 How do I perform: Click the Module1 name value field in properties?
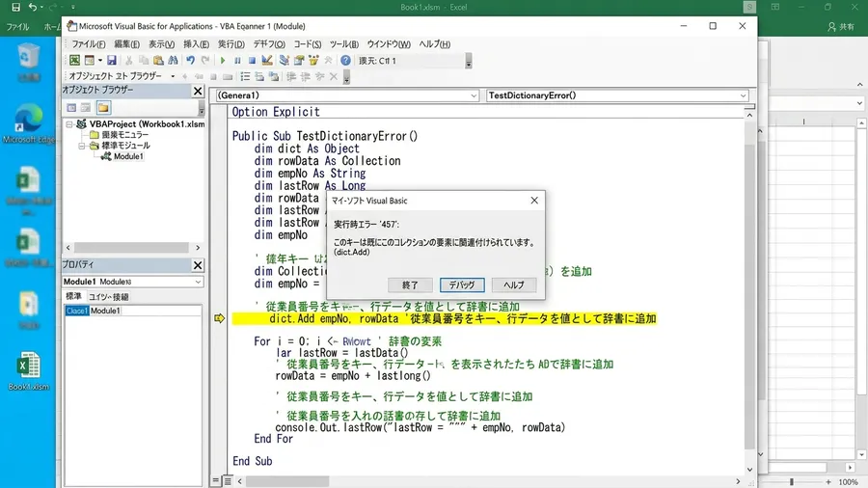click(x=146, y=311)
